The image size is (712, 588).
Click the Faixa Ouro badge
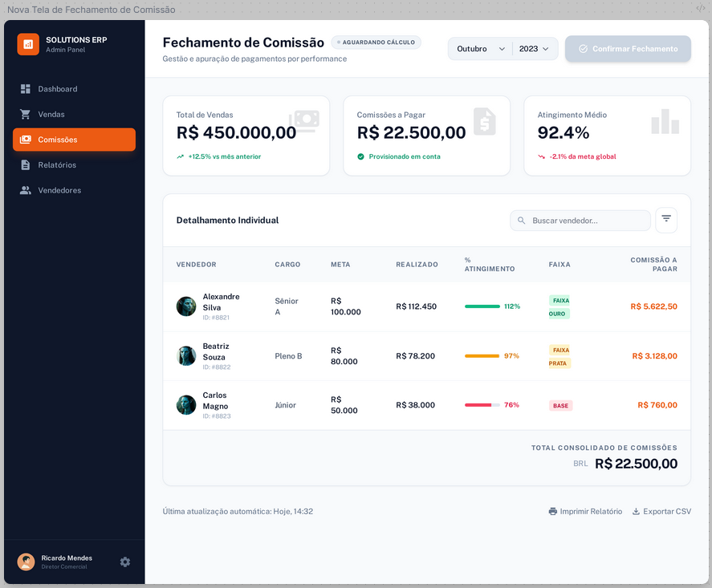[559, 306]
